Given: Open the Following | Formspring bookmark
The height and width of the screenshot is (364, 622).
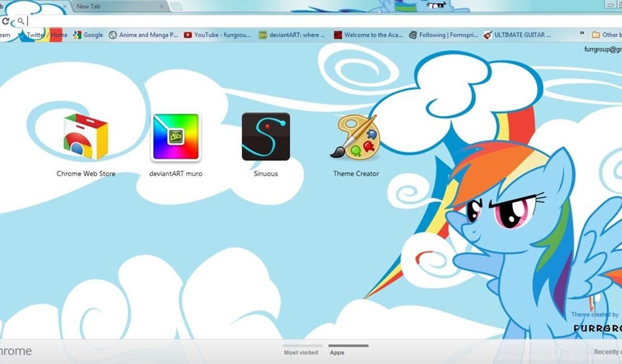Looking at the screenshot, I should click(x=443, y=35).
